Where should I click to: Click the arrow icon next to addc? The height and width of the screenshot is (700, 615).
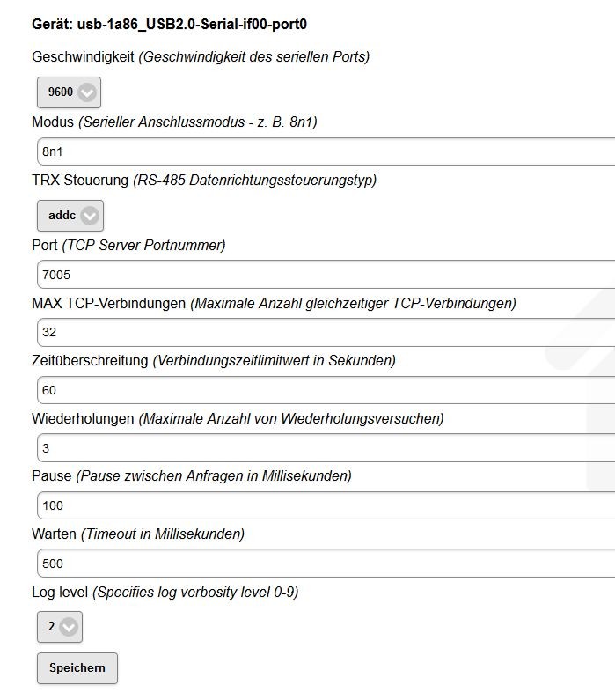click(x=90, y=216)
